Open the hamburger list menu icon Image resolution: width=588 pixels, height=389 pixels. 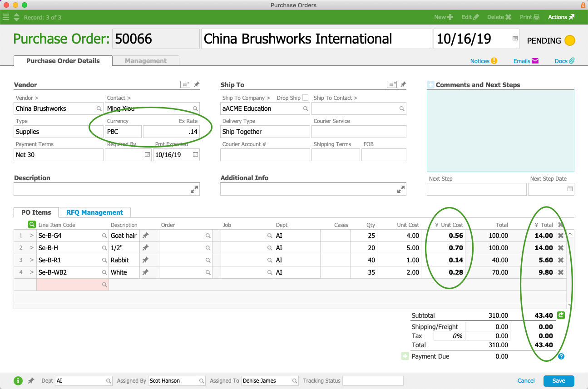pos(6,17)
